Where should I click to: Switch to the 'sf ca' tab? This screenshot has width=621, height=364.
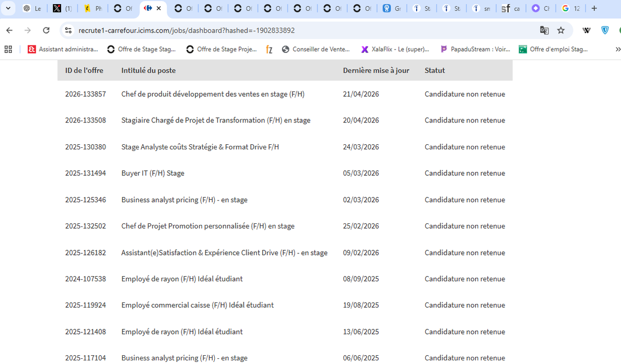coord(511,8)
